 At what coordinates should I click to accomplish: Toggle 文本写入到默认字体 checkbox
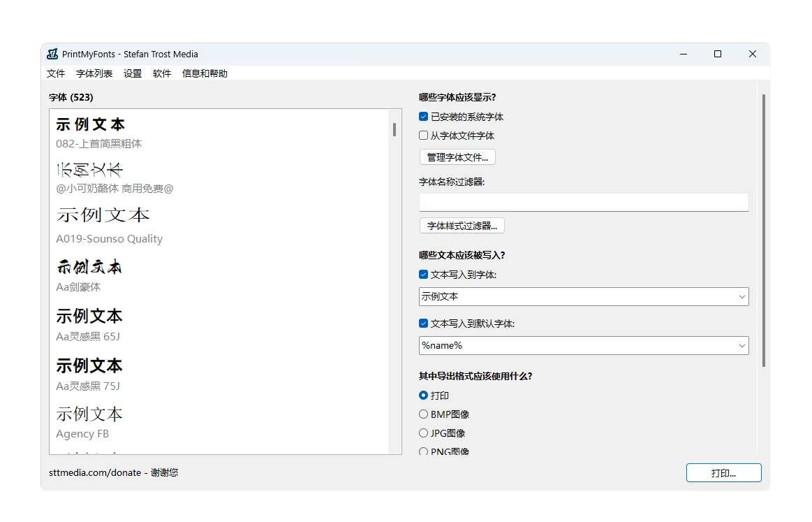click(x=424, y=324)
